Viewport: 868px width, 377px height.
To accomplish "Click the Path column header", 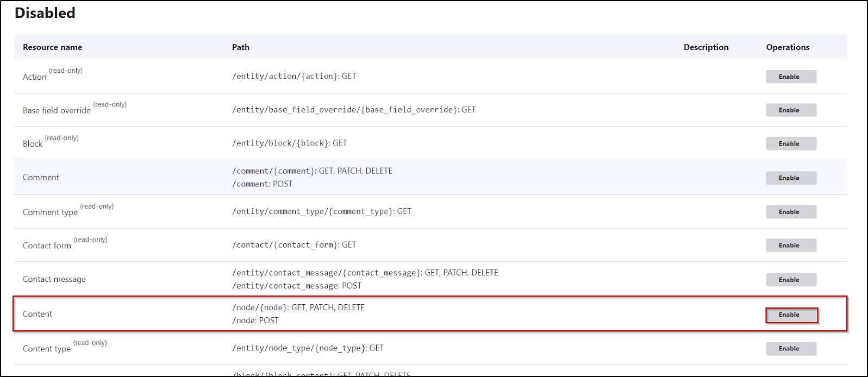I will 241,47.
